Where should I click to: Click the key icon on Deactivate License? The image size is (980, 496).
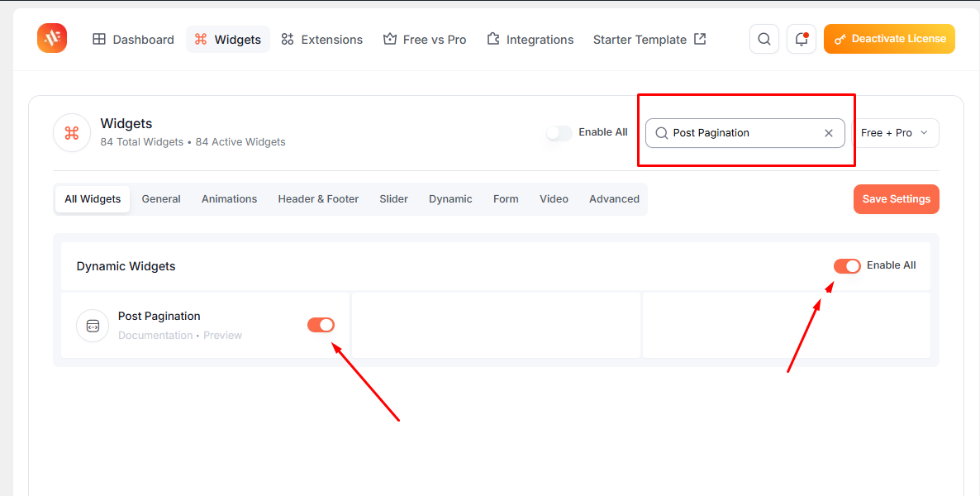[840, 40]
